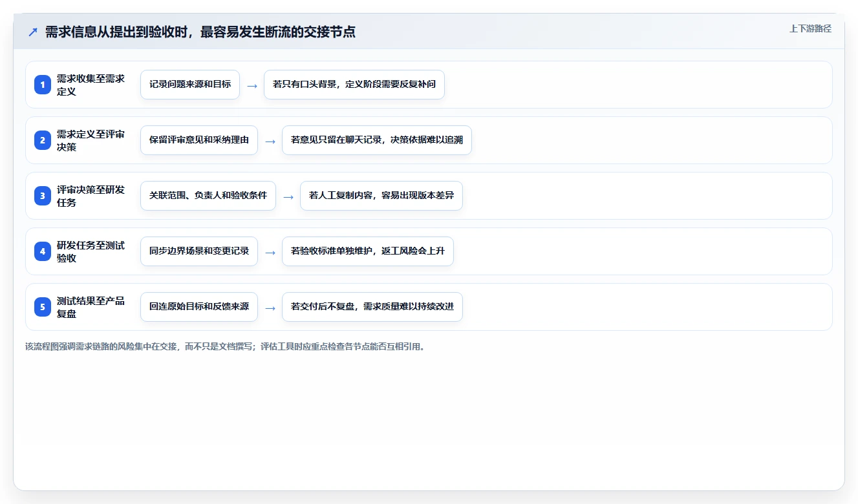858x504 pixels.
Task: Click the 若人工复制内容 risk box
Action: (x=381, y=196)
